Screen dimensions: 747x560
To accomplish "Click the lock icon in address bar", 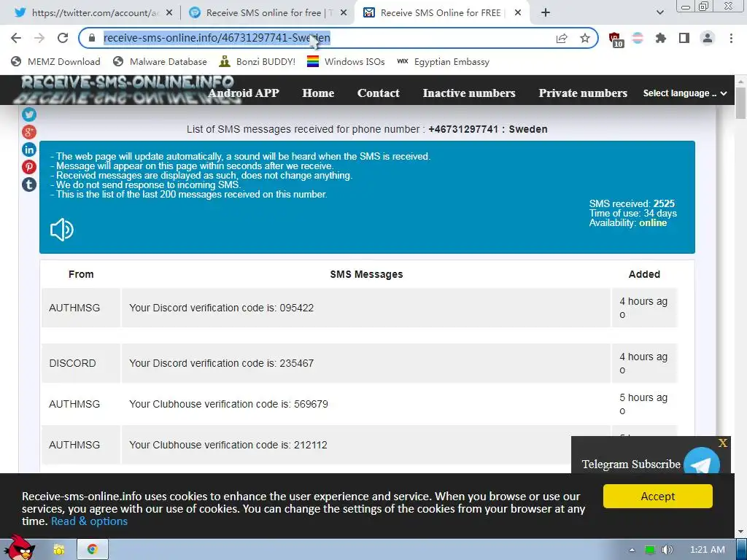I will point(92,38).
